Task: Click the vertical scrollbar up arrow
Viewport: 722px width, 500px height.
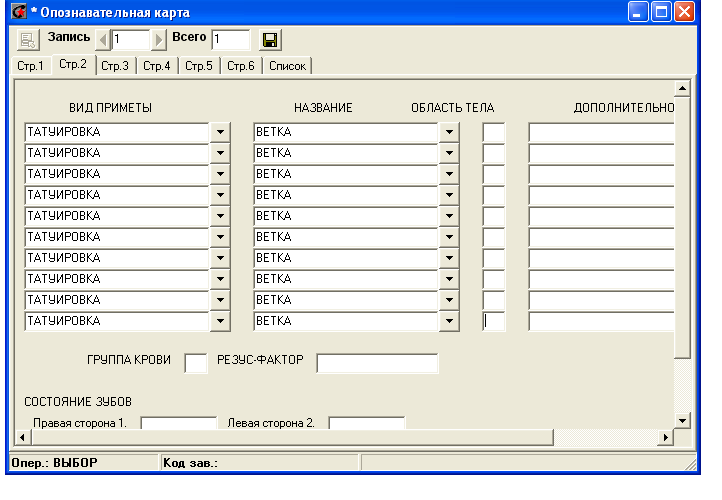Action: (x=682, y=88)
